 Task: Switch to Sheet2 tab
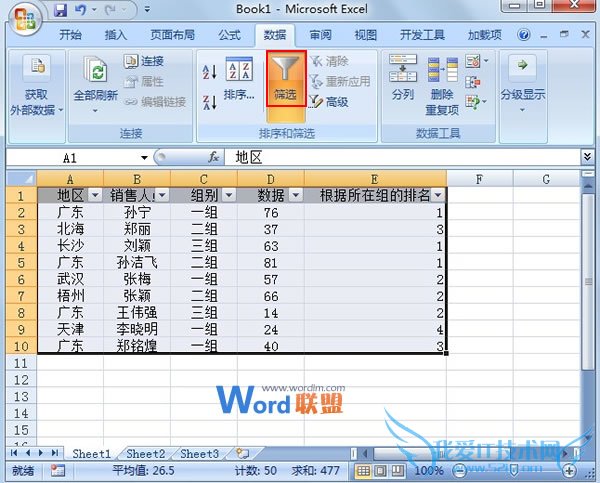(x=146, y=454)
